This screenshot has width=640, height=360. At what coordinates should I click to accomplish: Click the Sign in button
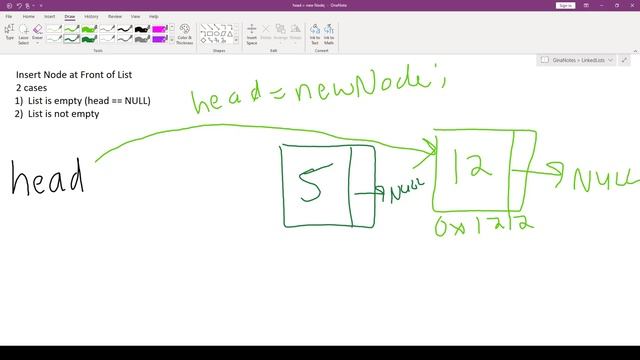coord(565,5)
